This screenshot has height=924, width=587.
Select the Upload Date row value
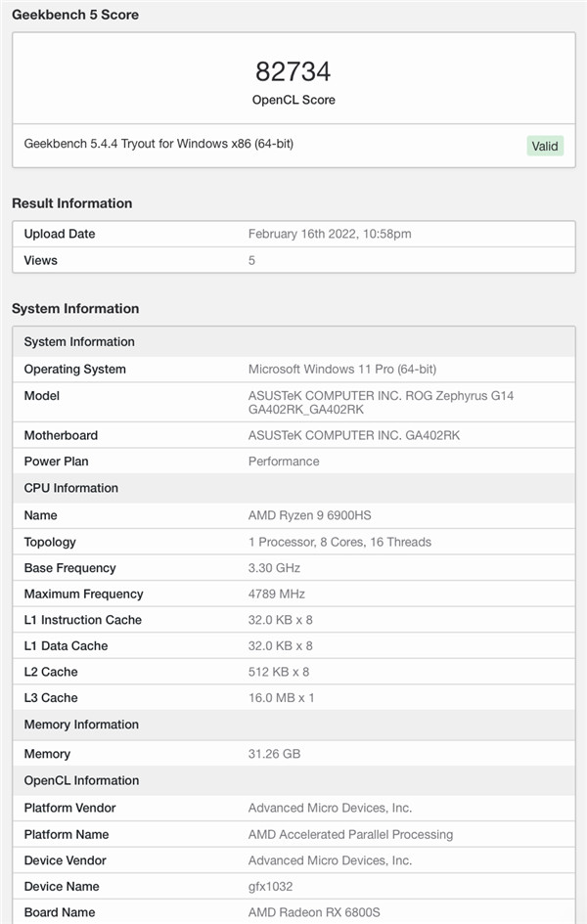330,234
